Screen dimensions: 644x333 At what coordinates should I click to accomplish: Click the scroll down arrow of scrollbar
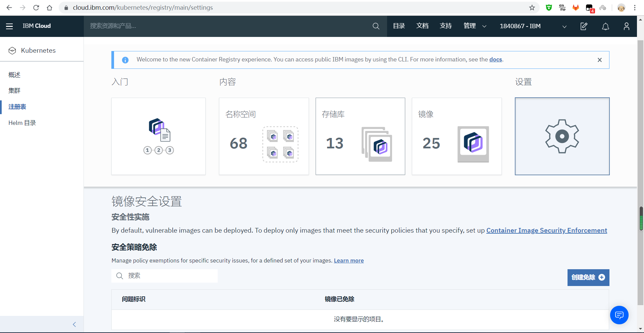641,329
